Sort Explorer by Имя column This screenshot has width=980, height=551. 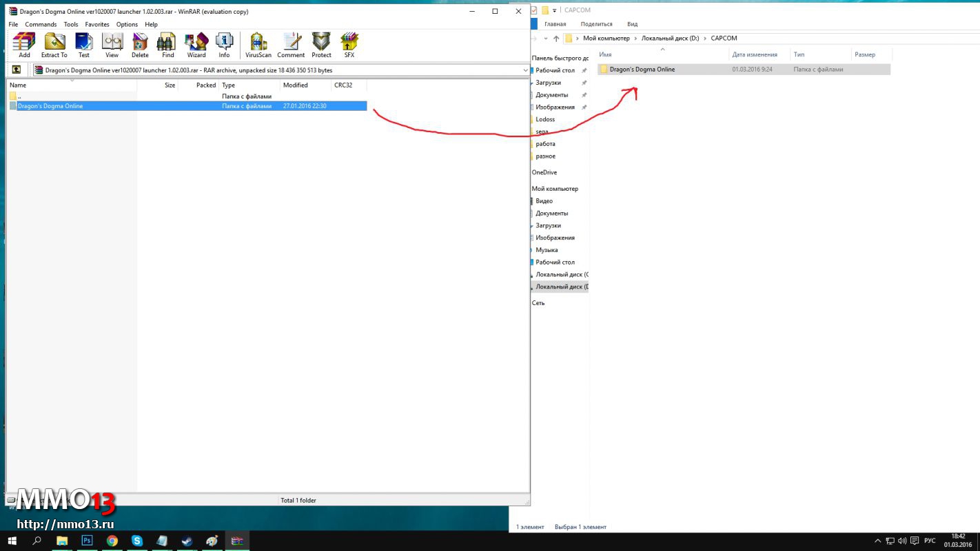(x=663, y=54)
